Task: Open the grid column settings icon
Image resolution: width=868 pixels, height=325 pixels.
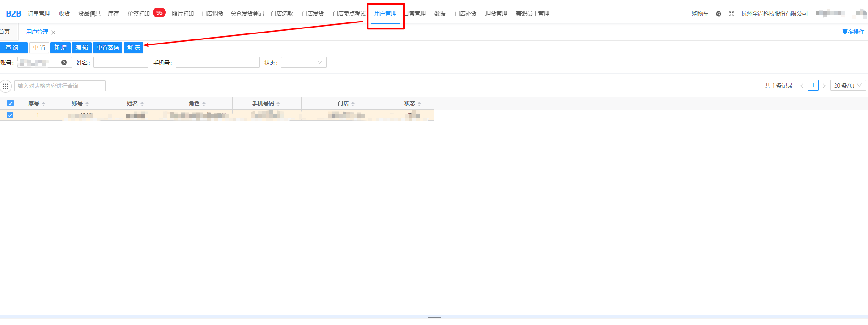Action: (5, 86)
